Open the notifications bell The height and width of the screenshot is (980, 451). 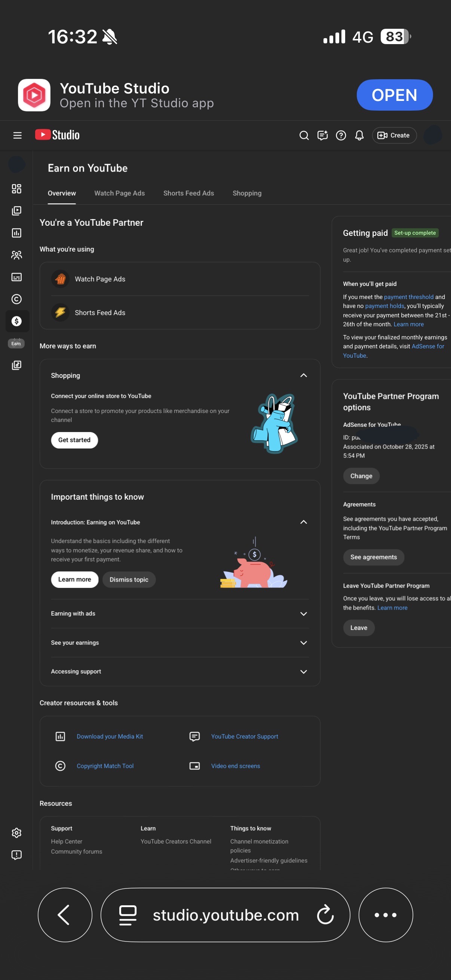359,135
